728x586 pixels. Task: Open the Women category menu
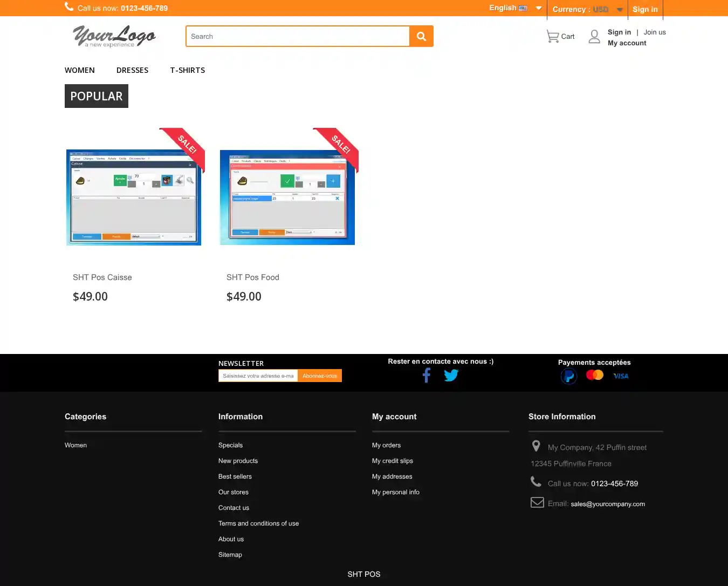pyautogui.click(x=80, y=70)
